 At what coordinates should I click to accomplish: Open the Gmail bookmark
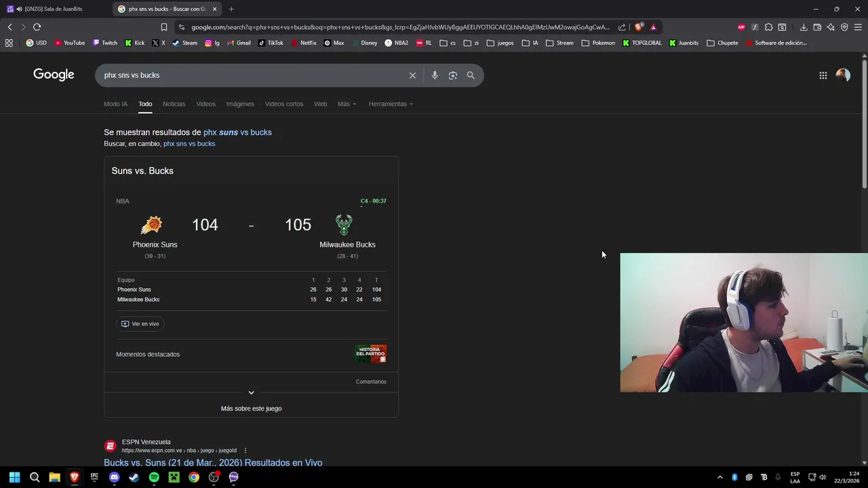(x=239, y=43)
